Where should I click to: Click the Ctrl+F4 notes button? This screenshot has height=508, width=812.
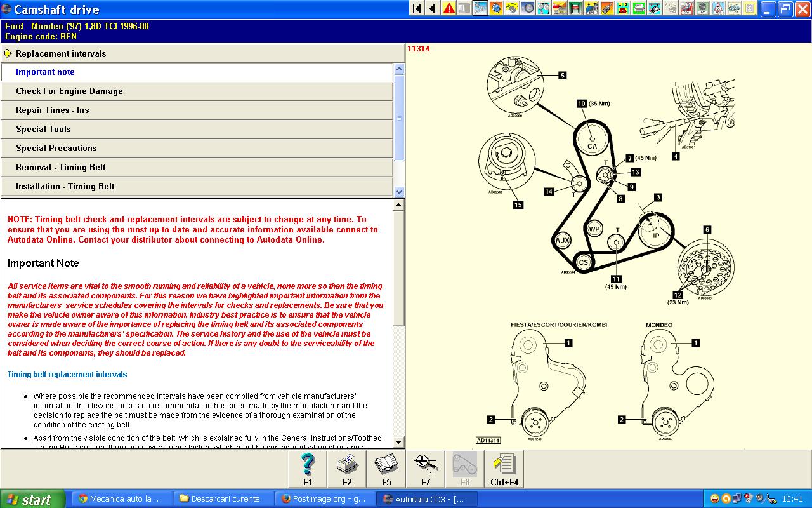point(504,469)
